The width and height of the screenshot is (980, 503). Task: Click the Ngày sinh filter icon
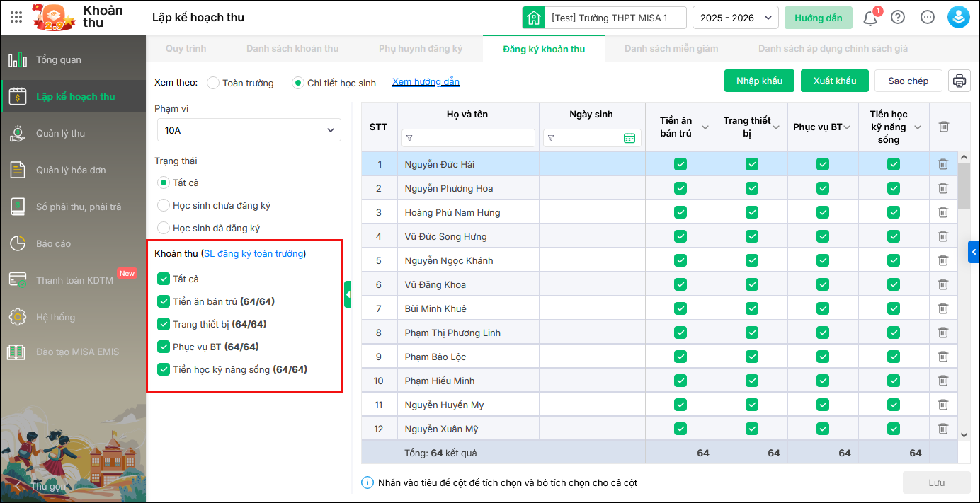[x=551, y=138]
